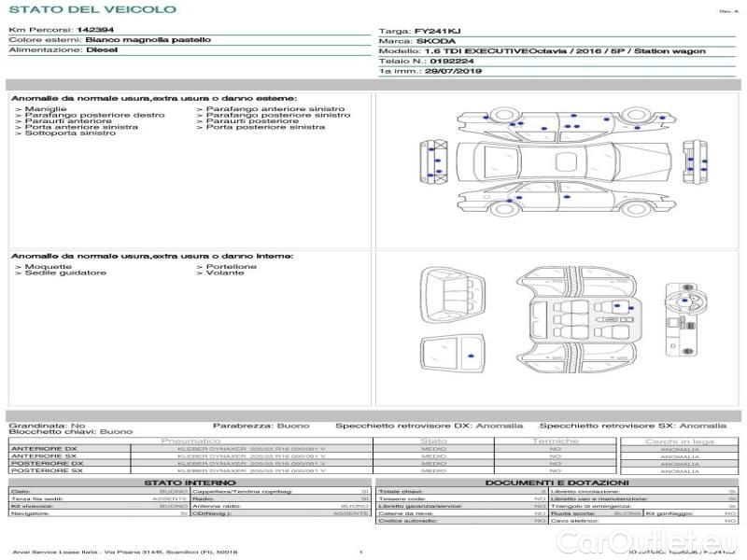Select 'Maniglie' in the exterior anomalies list
Viewport: 747px width, 560px height.
(x=46, y=109)
